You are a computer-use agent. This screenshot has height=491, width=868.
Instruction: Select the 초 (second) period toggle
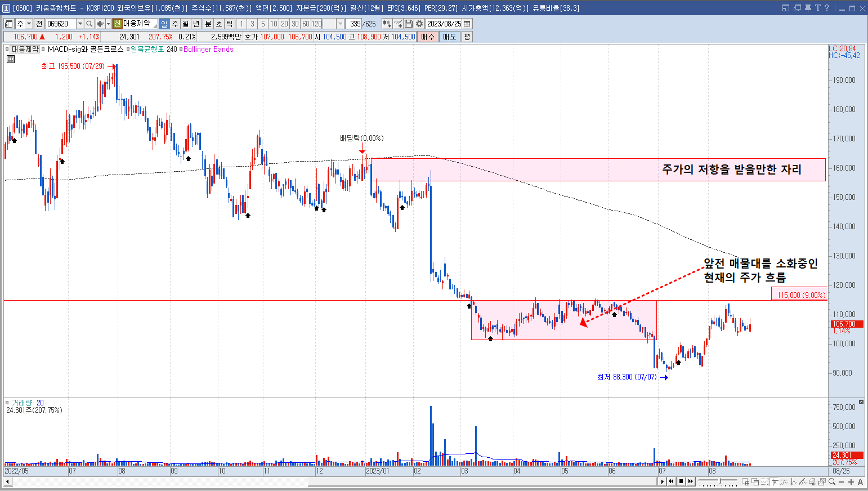(219, 24)
